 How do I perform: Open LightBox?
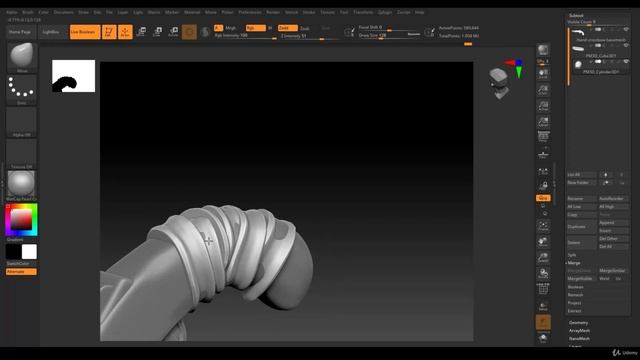click(x=51, y=32)
